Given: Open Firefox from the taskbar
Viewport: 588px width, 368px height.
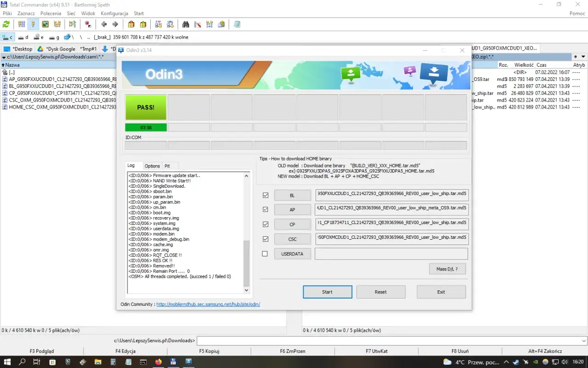Looking at the screenshot, I should pos(158,362).
